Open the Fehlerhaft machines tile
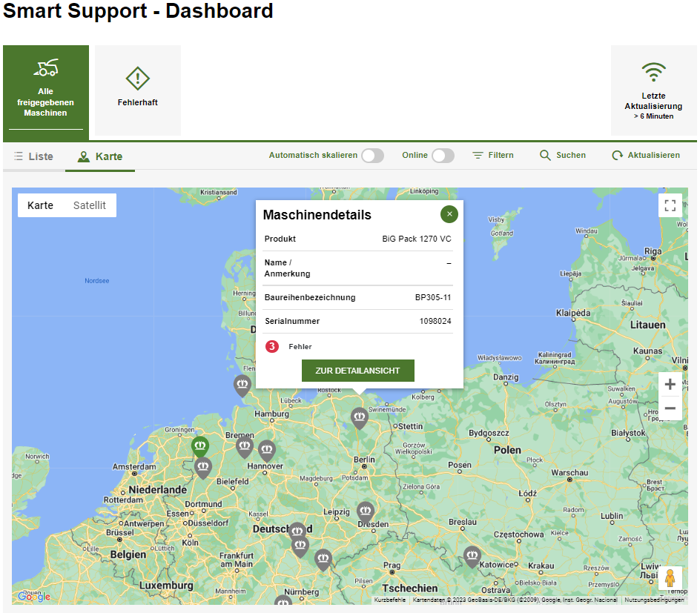The height and width of the screenshot is (613, 700). (x=138, y=90)
